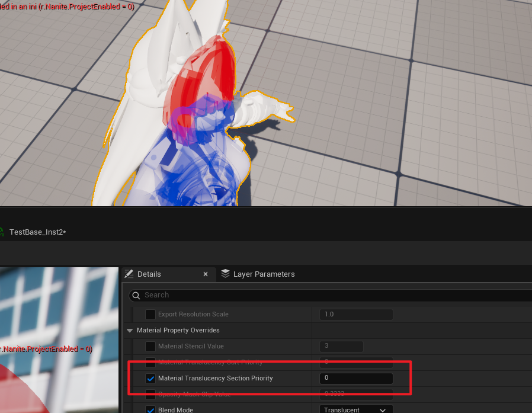Click the Translucency Section Priority value field
This screenshot has height=413, width=532.
[x=356, y=378]
